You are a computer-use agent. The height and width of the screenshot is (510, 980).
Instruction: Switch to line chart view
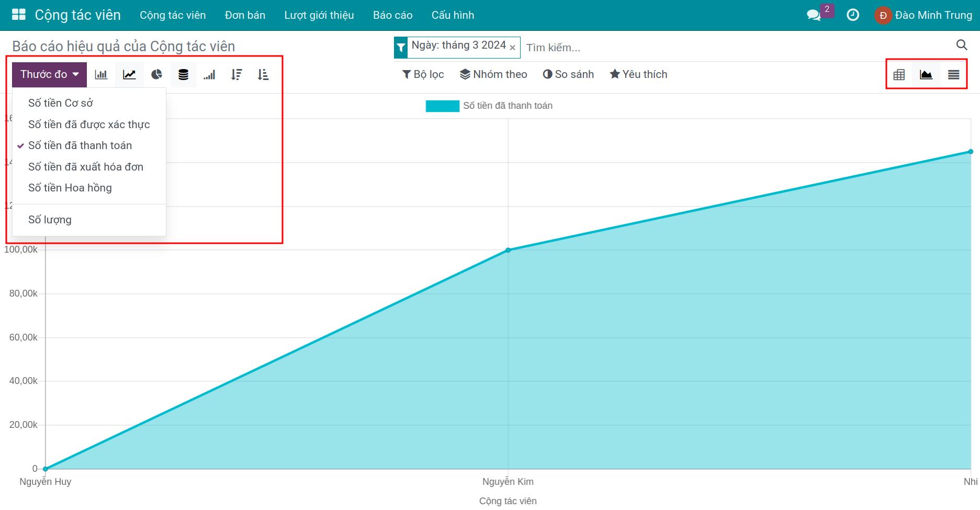pos(129,74)
